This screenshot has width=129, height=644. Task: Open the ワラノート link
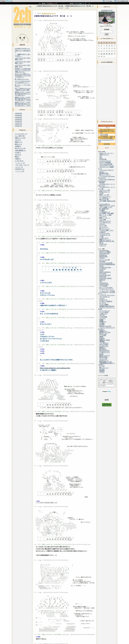pyautogui.click(x=102, y=246)
